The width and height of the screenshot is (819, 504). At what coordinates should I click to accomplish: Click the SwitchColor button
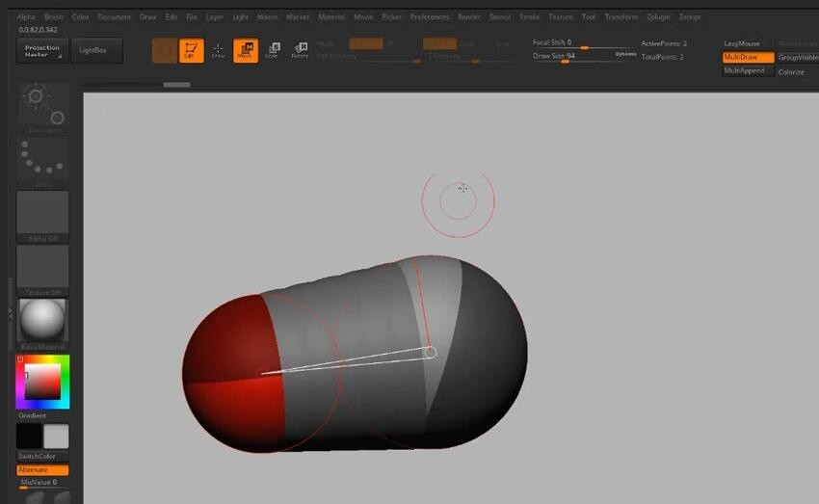[x=42, y=457]
